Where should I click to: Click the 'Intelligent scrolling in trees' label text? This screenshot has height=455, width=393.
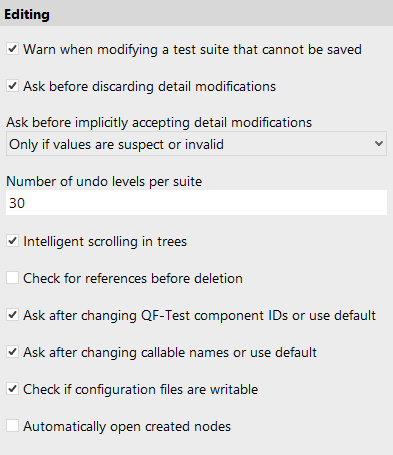(x=105, y=242)
